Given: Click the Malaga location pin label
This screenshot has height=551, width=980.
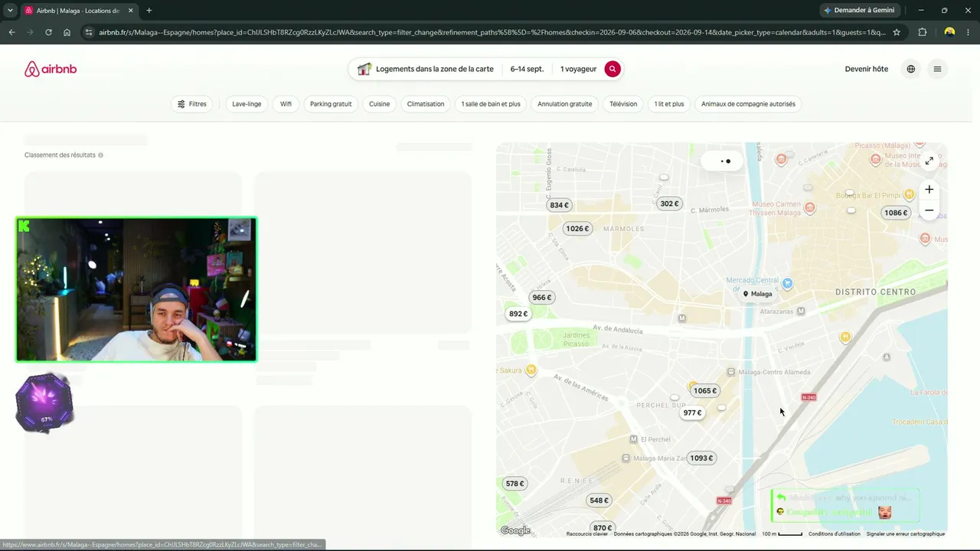Looking at the screenshot, I should tap(757, 294).
